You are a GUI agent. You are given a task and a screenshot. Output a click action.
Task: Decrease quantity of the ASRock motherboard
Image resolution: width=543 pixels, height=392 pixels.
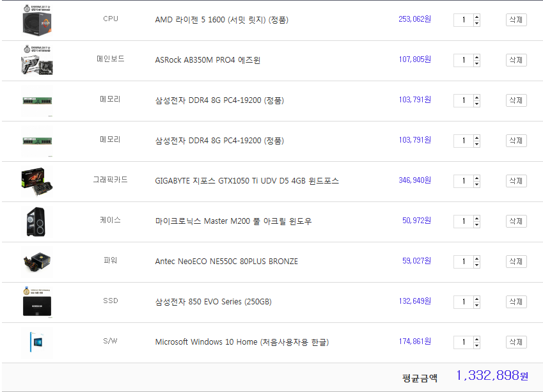pos(476,63)
